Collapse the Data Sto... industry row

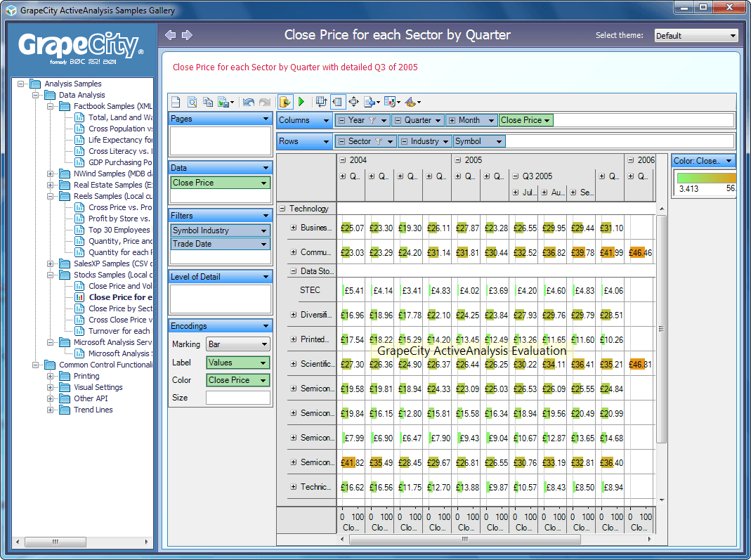pos(294,271)
